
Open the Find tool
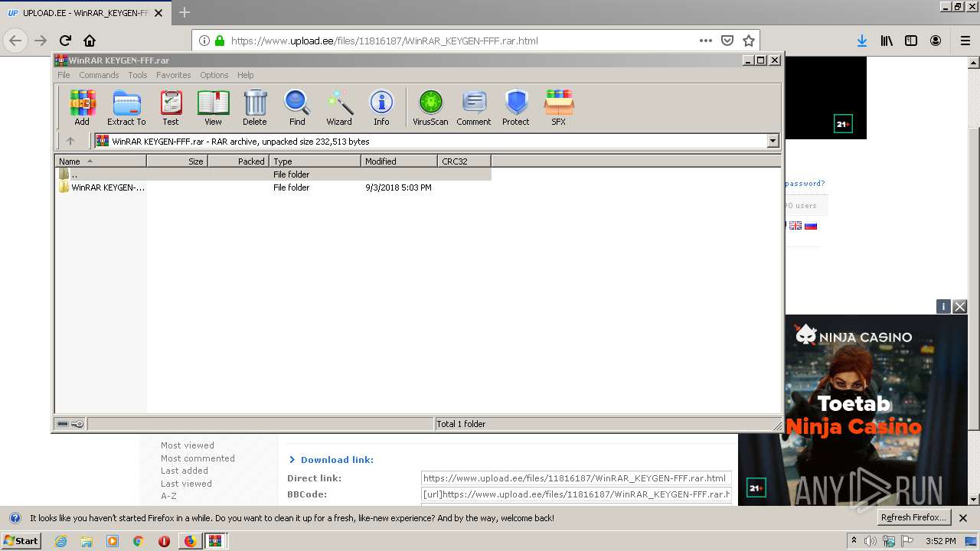click(x=297, y=108)
